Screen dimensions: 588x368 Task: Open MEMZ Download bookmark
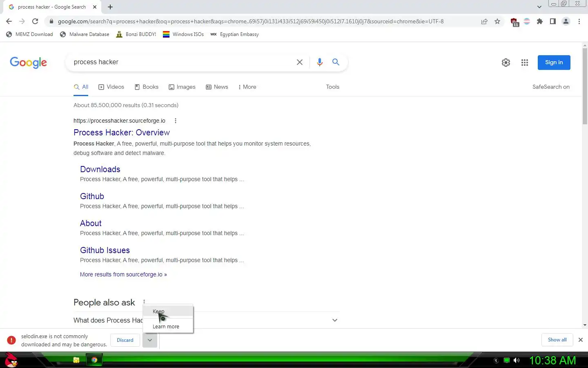(30, 34)
